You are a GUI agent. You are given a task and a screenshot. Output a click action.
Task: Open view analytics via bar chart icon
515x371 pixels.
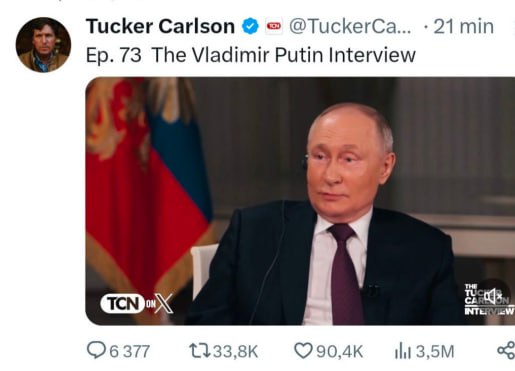(x=403, y=351)
